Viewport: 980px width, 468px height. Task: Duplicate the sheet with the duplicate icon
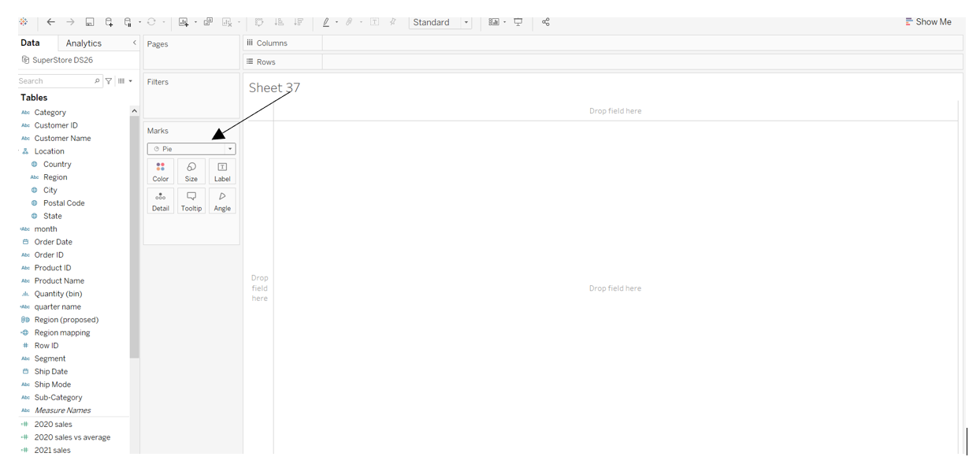pos(208,22)
